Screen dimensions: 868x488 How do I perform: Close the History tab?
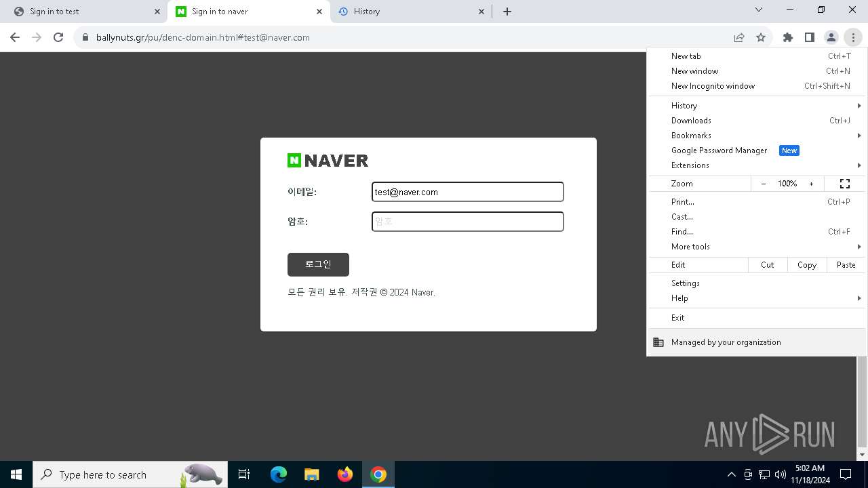tap(481, 12)
